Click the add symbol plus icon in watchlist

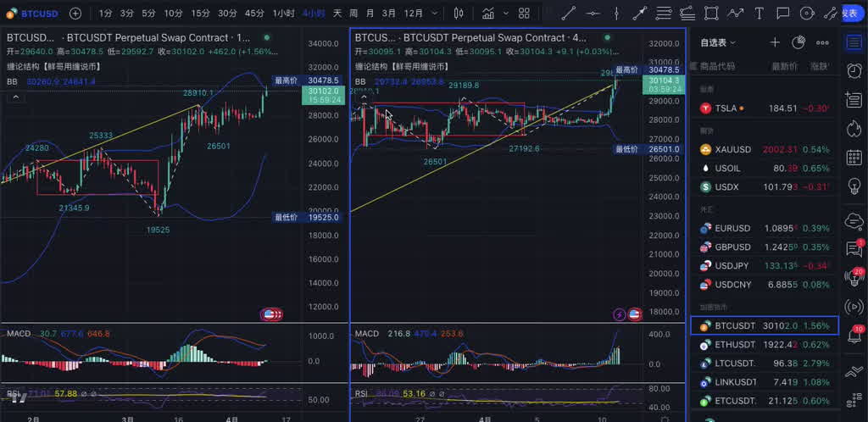[x=775, y=42]
